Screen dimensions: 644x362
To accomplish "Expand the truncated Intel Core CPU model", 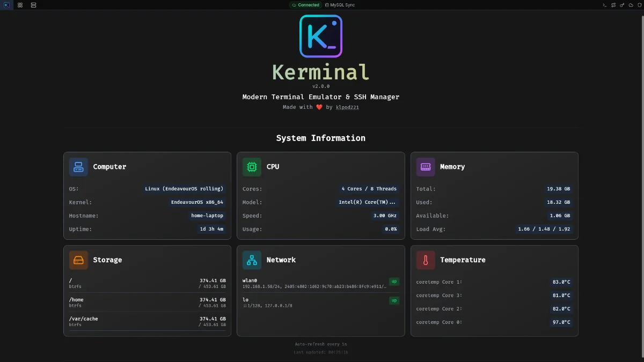I will pyautogui.click(x=367, y=202).
